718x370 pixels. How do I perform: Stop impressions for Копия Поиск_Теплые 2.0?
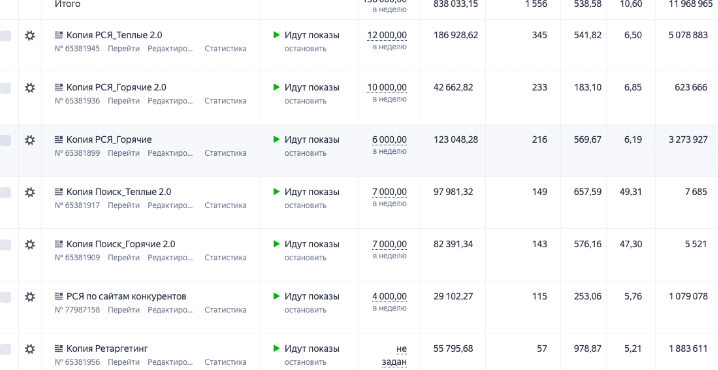tap(305, 205)
